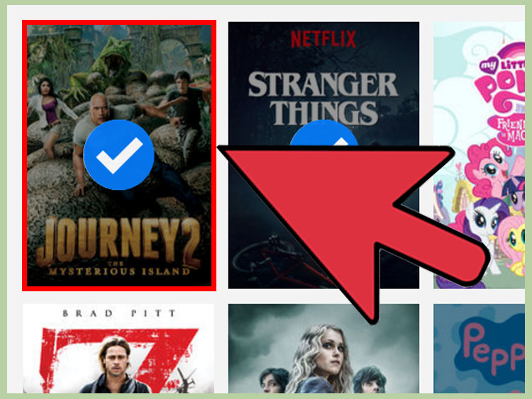Toggle the blue checkmark on Stranger Things
532x399 pixels.
click(x=323, y=133)
